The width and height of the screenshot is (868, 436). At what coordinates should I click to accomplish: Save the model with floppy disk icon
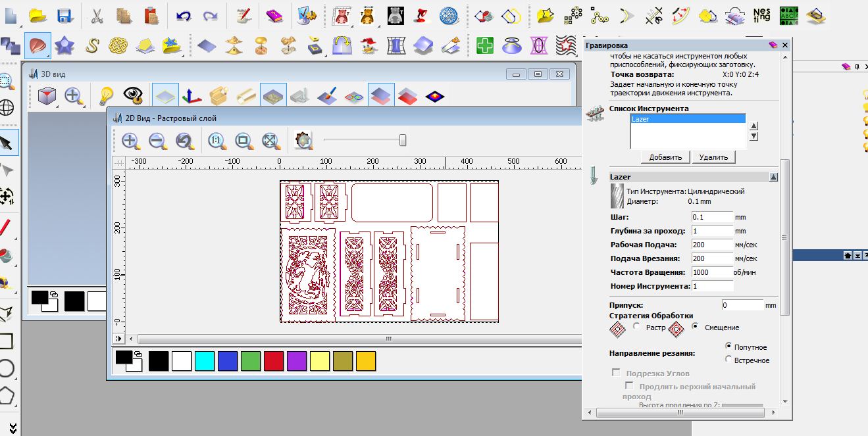pos(64,14)
